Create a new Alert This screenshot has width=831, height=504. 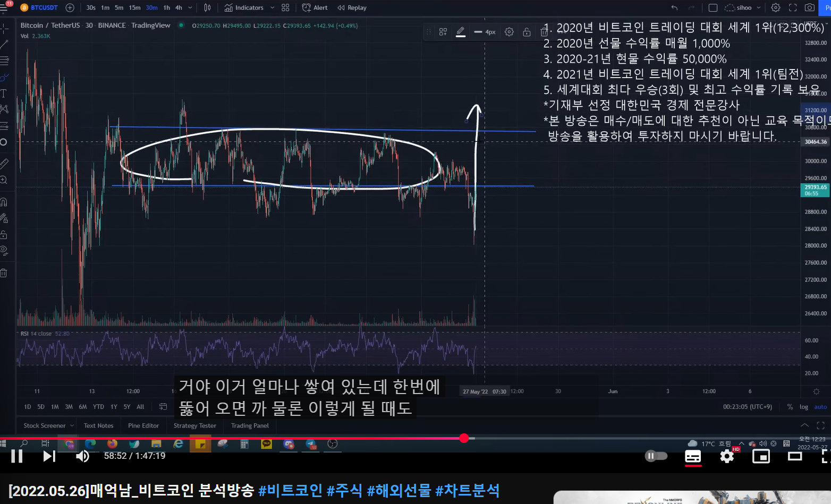(x=315, y=7)
